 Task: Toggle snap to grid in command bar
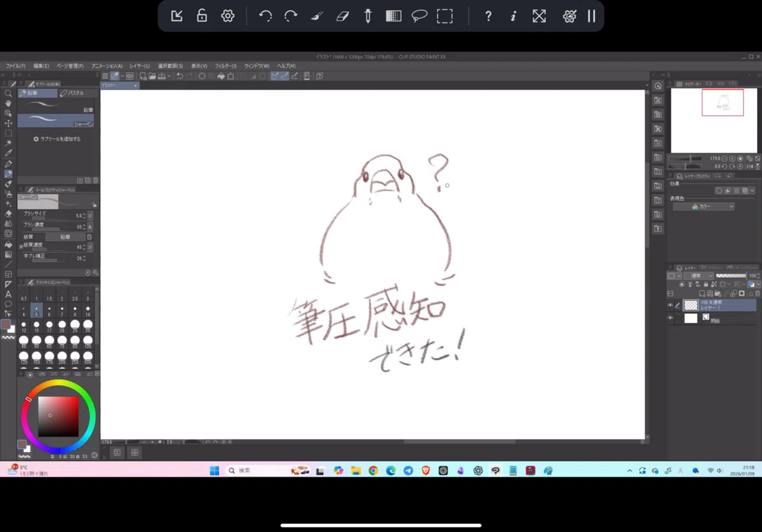(x=295, y=76)
